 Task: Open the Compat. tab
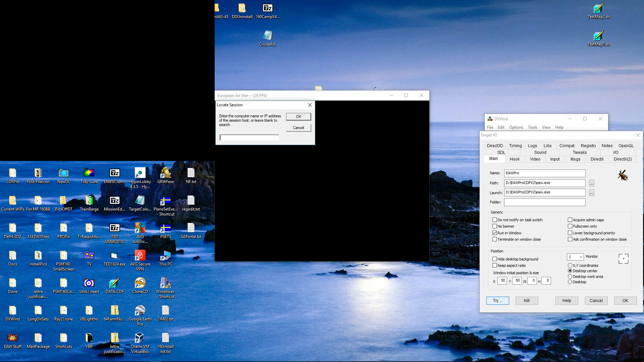[567, 146]
